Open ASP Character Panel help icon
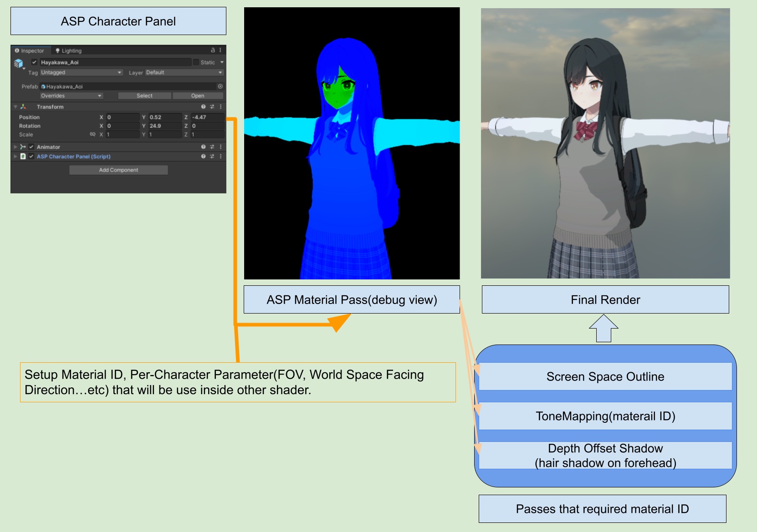Screen dimensions: 757x532 tap(203, 156)
